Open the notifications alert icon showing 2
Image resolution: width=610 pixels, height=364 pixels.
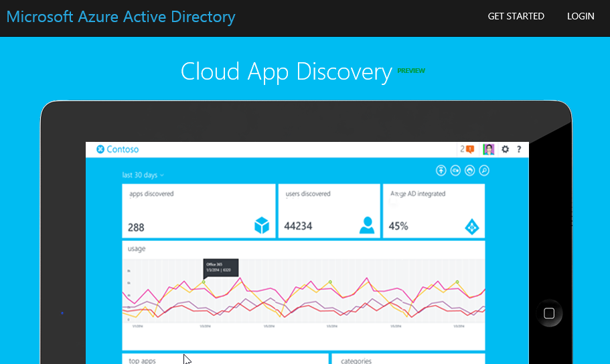(467, 149)
